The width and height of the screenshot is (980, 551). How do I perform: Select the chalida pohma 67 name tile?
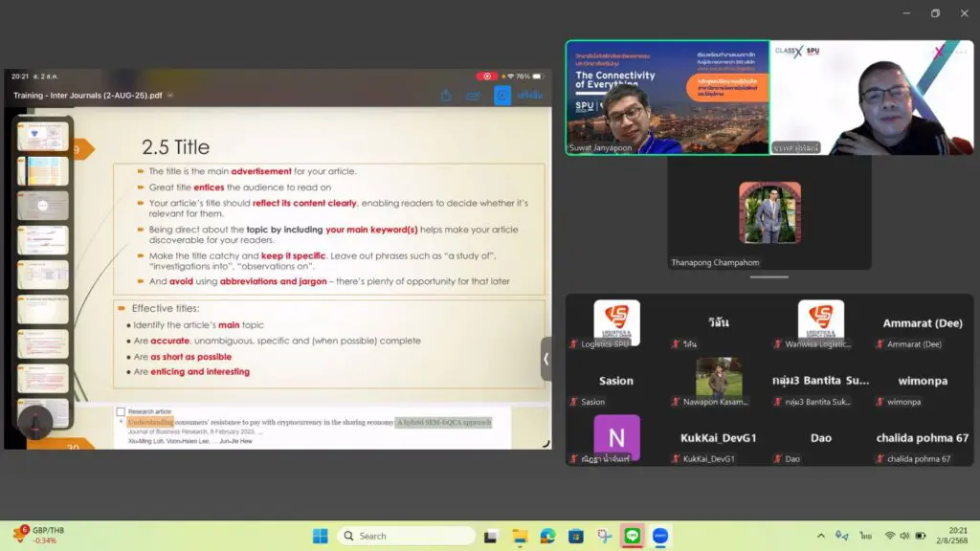pos(923,438)
